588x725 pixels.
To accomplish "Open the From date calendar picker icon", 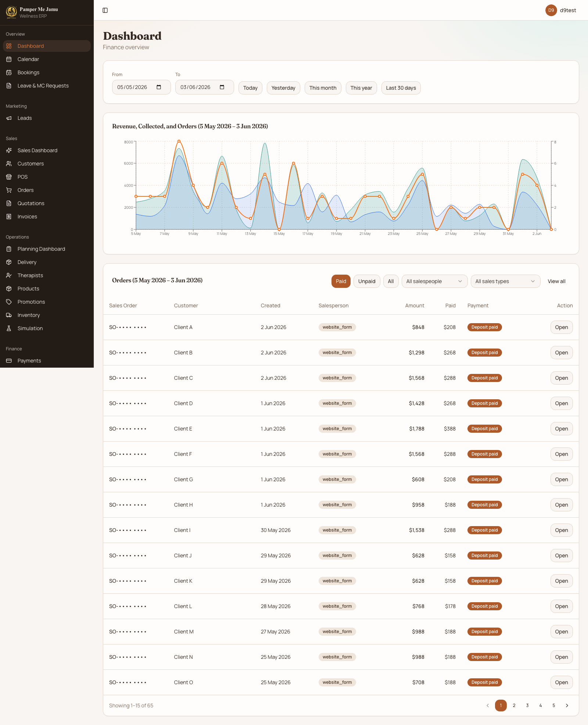I will coord(159,87).
